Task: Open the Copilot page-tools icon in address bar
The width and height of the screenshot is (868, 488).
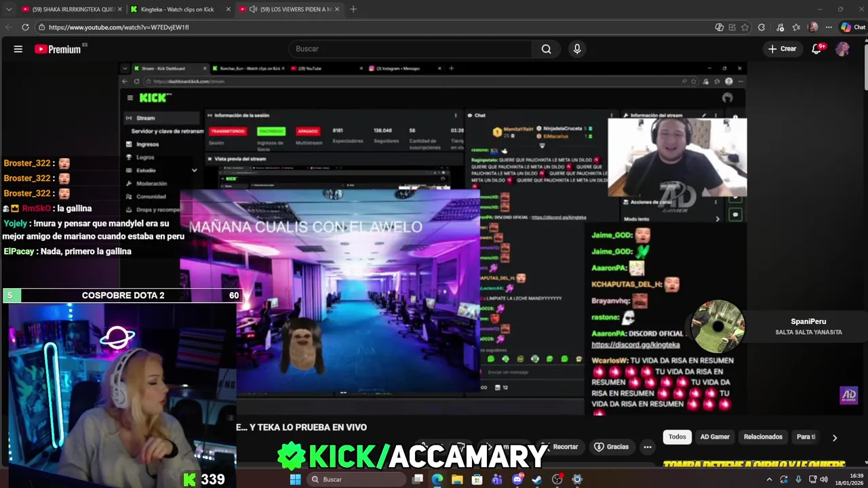Action: [x=719, y=27]
